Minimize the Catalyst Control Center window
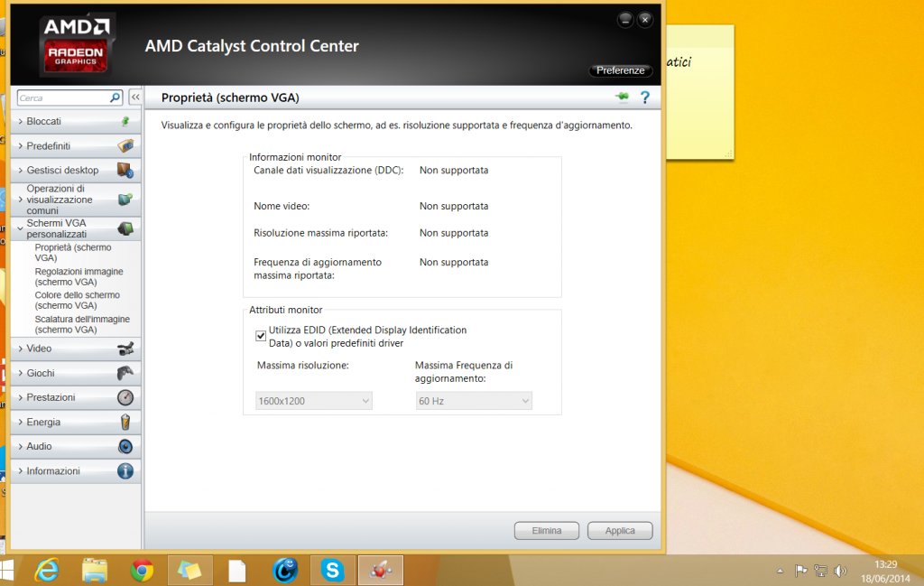Image resolution: width=924 pixels, height=586 pixels. (x=625, y=20)
